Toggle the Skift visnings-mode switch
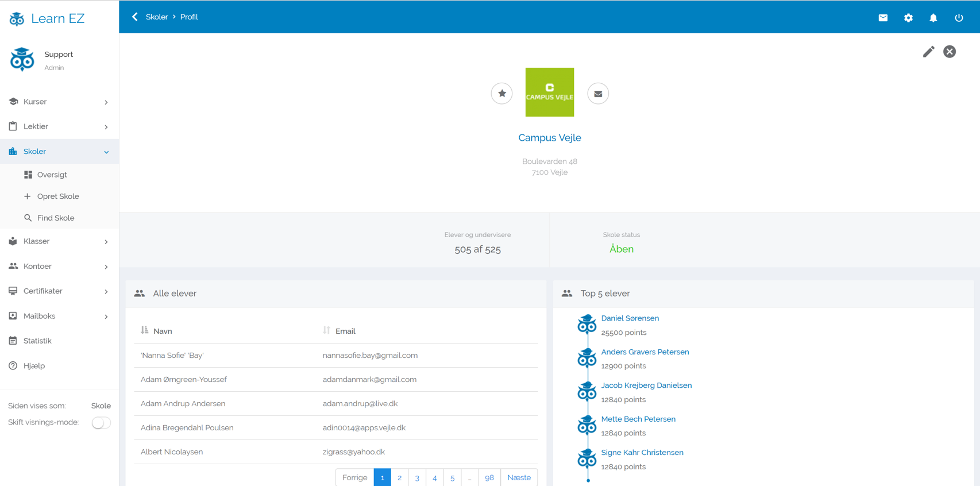Viewport: 980px width, 486px height. [x=101, y=423]
